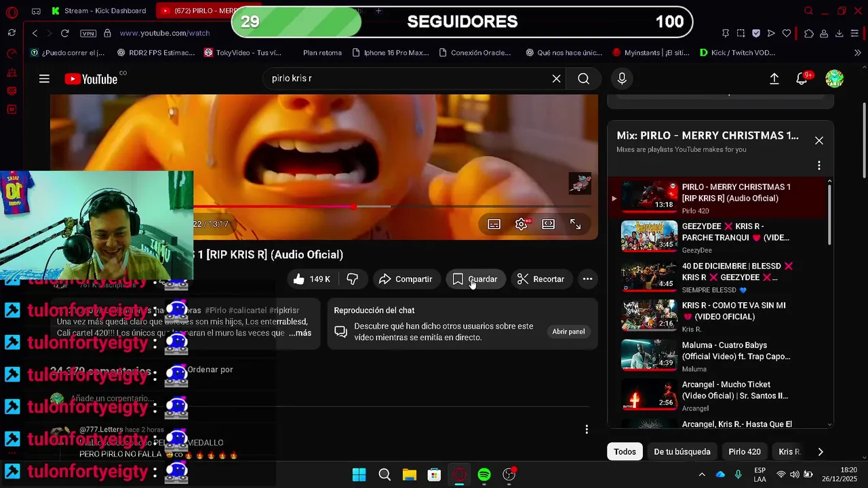
Task: Open the TokyVideo bookmark
Action: click(243, 52)
